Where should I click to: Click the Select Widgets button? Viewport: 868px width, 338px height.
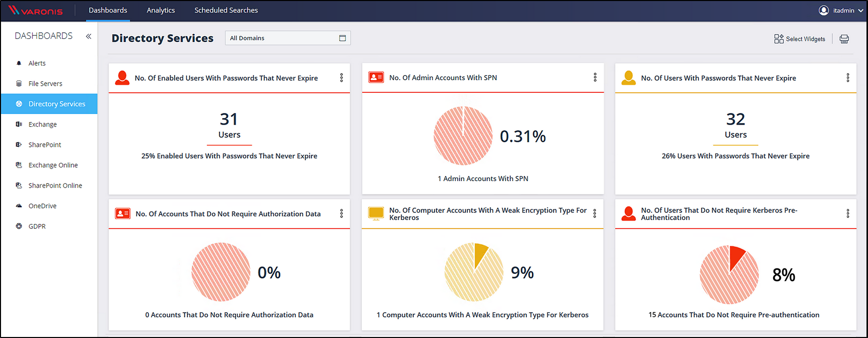(800, 39)
